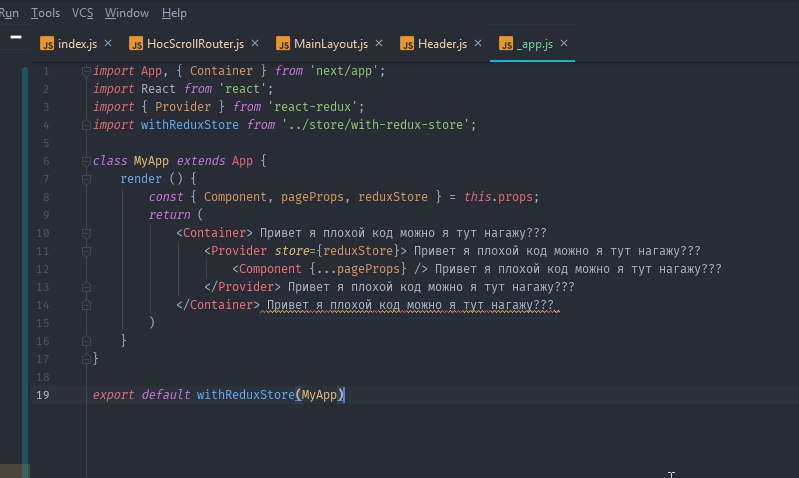This screenshot has width=799, height=478.
Task: Close the Header.js tab
Action: tap(477, 43)
